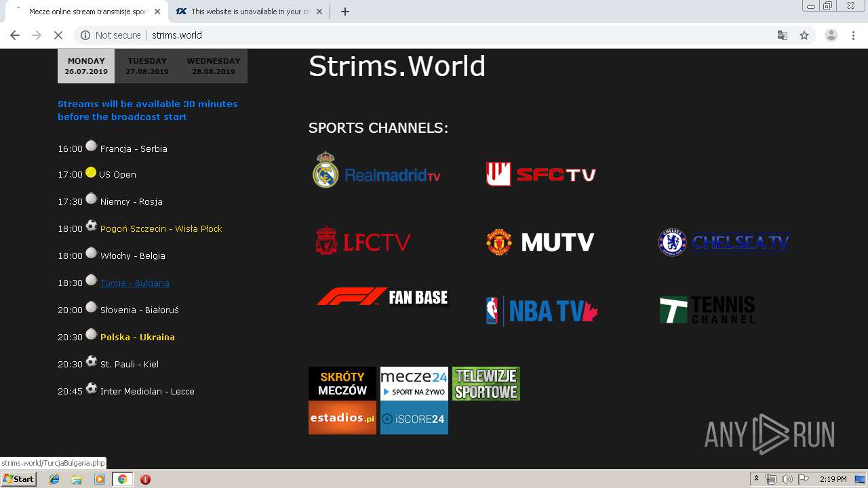Click the iSCORE24 banner
The height and width of the screenshot is (488, 868).
click(414, 418)
